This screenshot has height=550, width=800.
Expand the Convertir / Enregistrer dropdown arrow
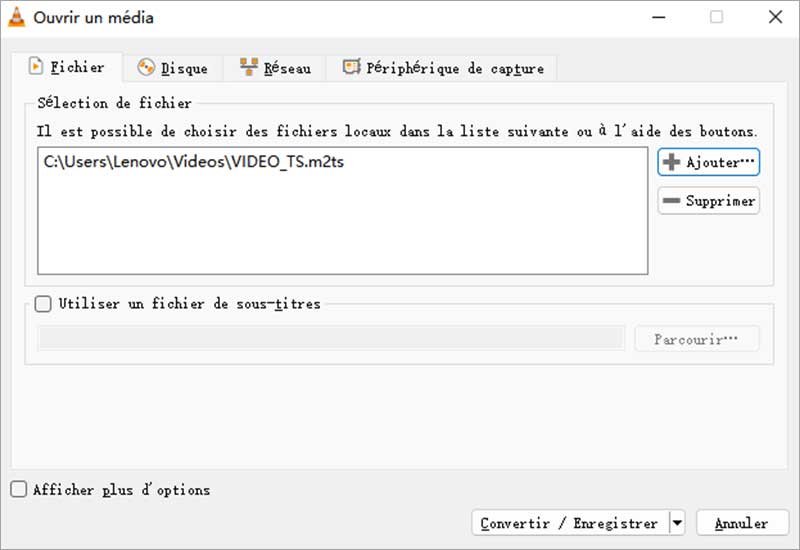[x=677, y=523]
